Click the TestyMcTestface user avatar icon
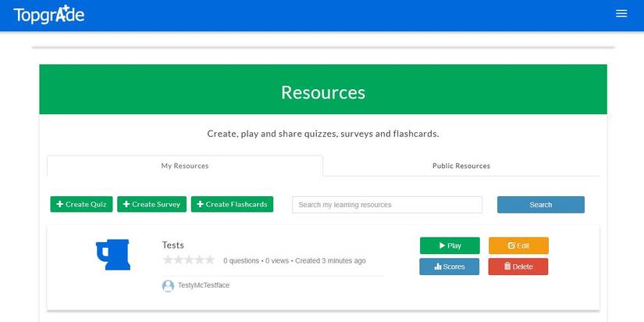Viewport: 644px width, 322px height. tap(168, 286)
